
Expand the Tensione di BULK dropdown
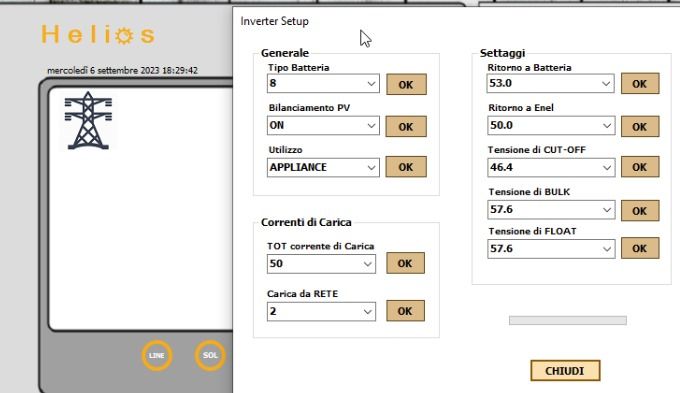(551, 210)
